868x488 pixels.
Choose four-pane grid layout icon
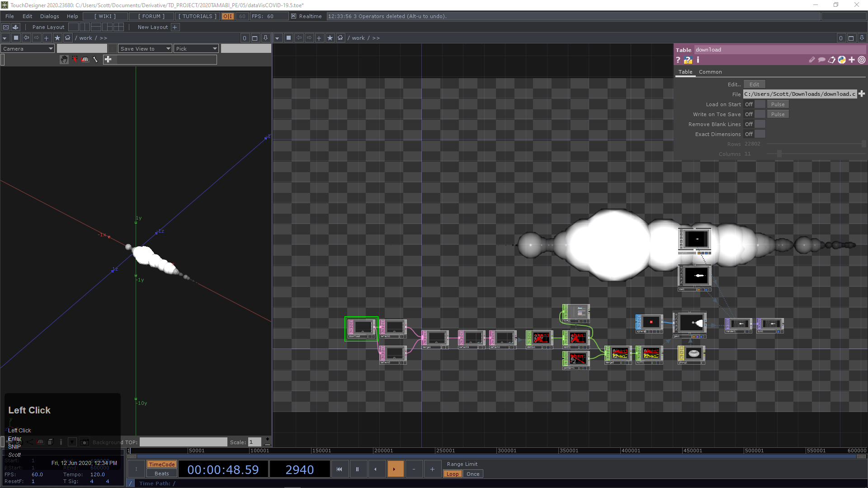118,27
